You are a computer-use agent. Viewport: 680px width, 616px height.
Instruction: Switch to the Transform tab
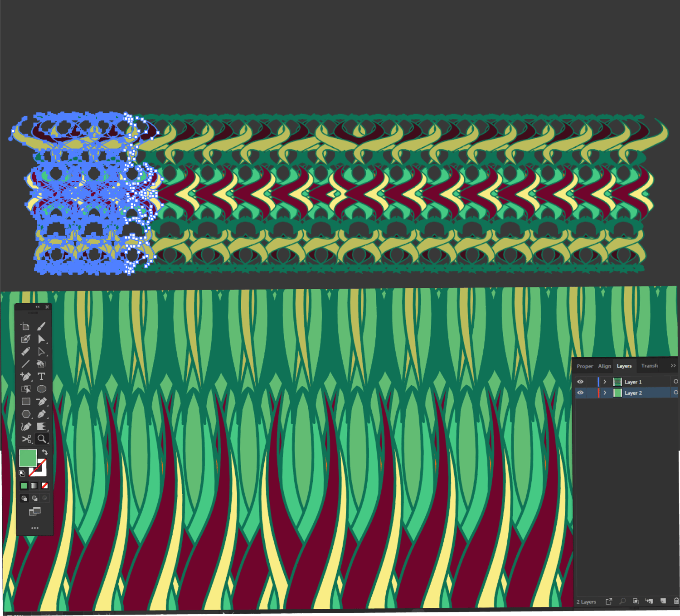(650, 366)
